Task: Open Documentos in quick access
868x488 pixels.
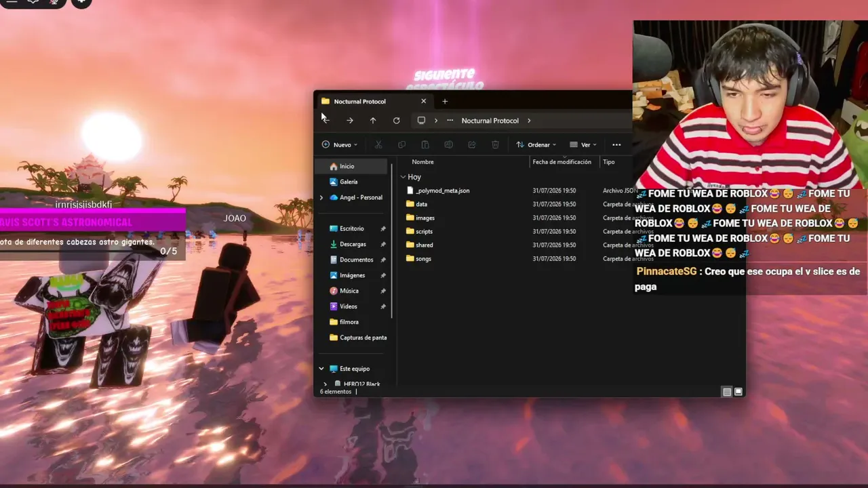Action: (x=356, y=260)
